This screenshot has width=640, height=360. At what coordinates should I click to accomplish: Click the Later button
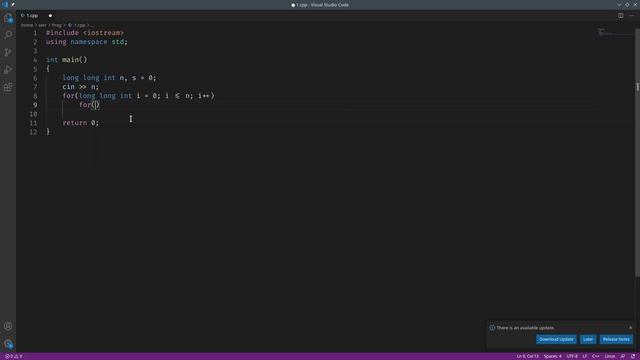pos(588,339)
